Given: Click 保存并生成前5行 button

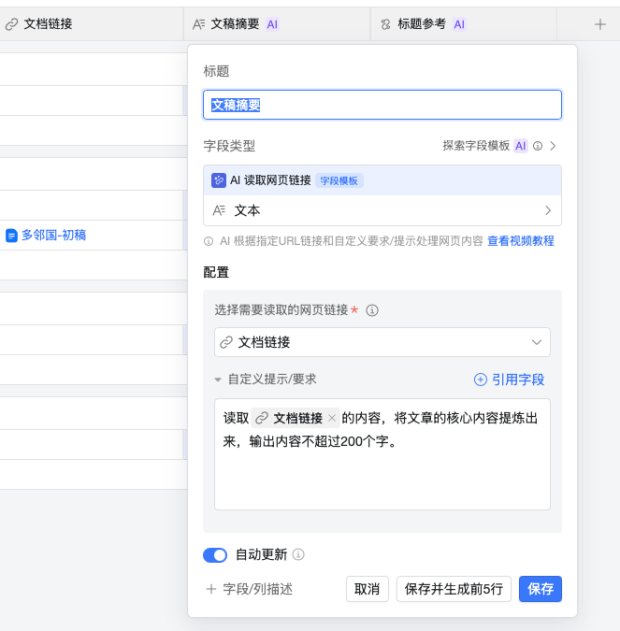Looking at the screenshot, I should [x=454, y=589].
